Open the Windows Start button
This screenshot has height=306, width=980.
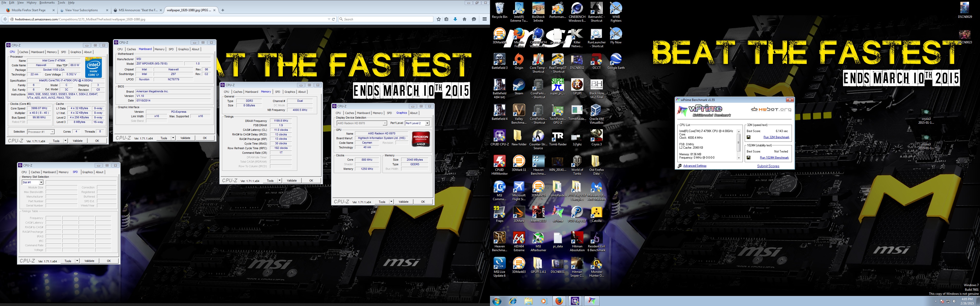[x=497, y=301]
